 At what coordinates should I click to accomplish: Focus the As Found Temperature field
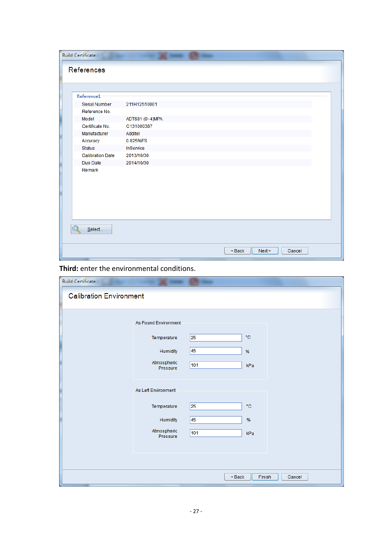point(216,338)
